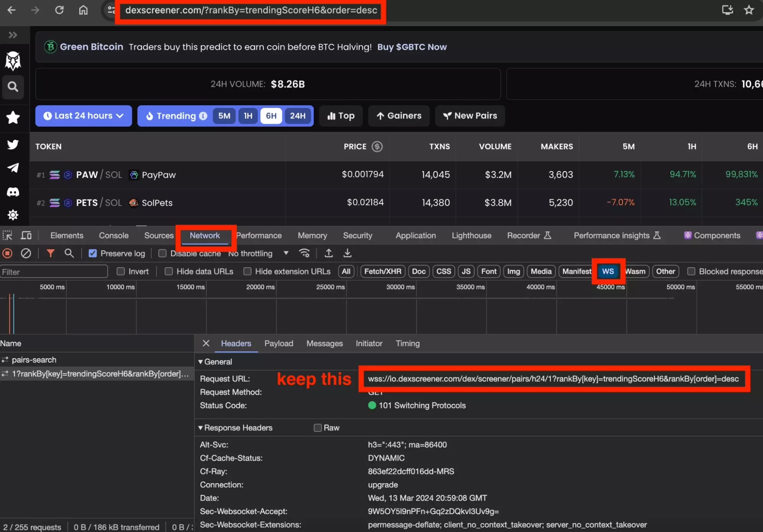Open DexScreener Twitter sidebar icon

click(13, 145)
